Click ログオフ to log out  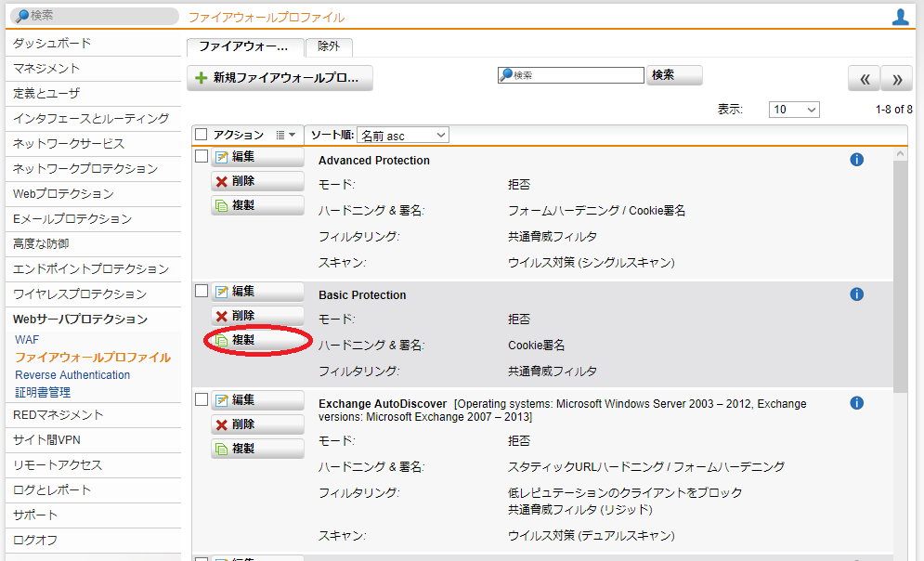93,541
